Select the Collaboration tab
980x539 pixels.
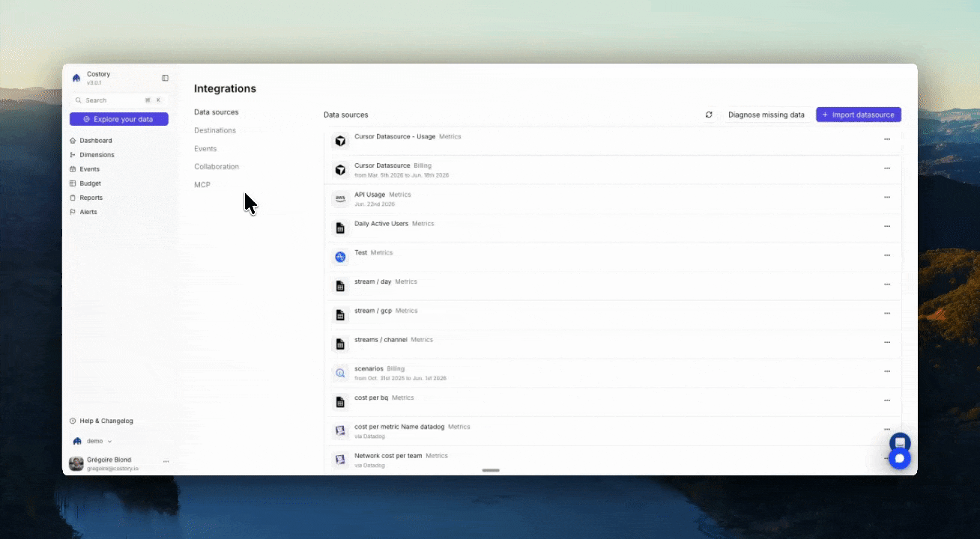click(217, 166)
